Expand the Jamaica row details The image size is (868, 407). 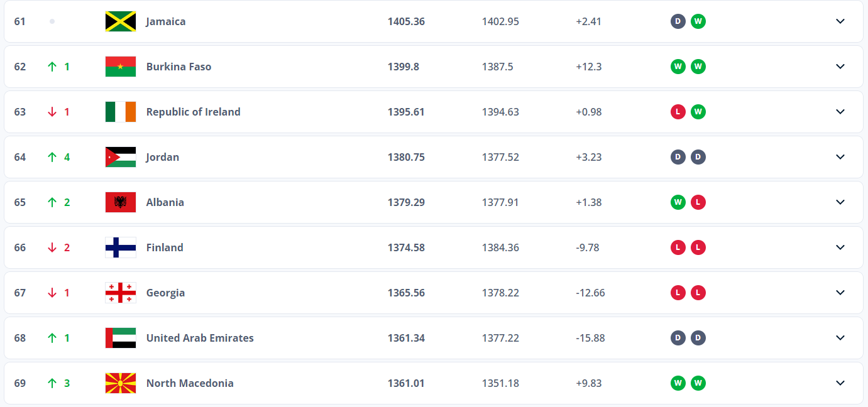point(840,21)
